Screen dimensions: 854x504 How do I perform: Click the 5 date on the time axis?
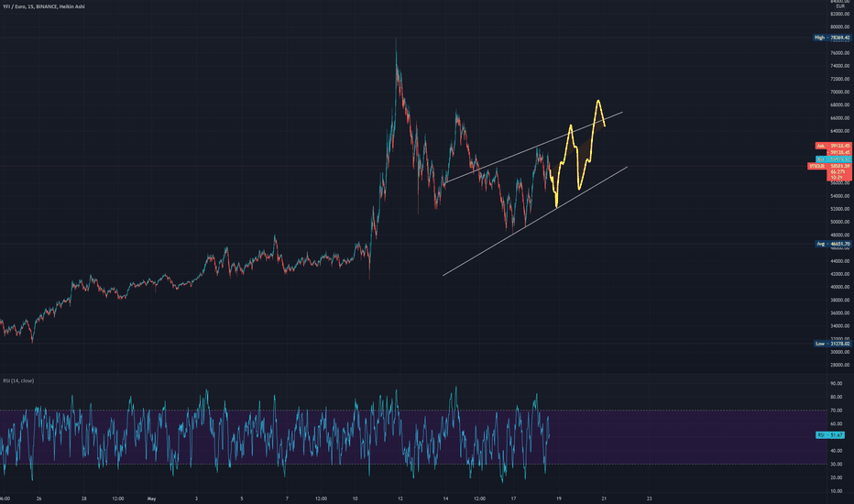click(x=242, y=498)
